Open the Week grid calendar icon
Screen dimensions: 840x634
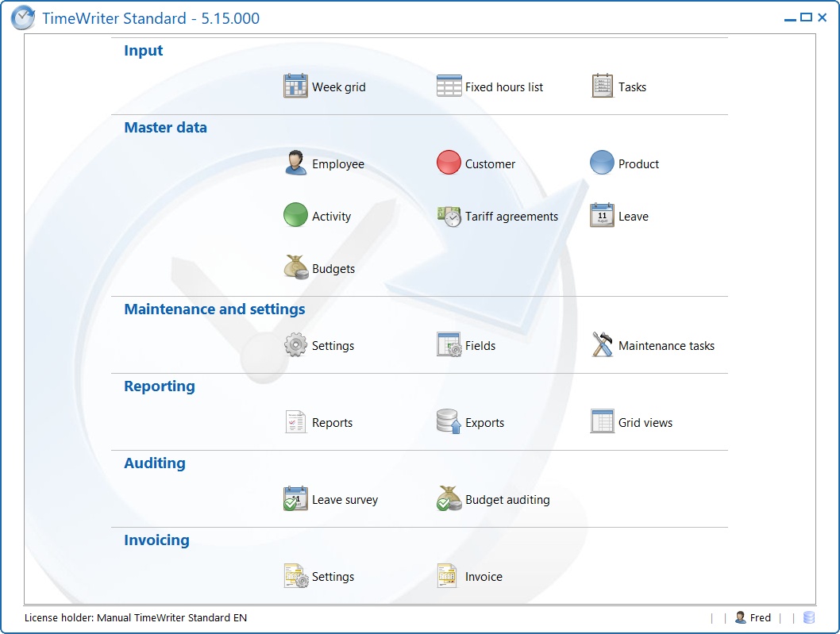(295, 86)
